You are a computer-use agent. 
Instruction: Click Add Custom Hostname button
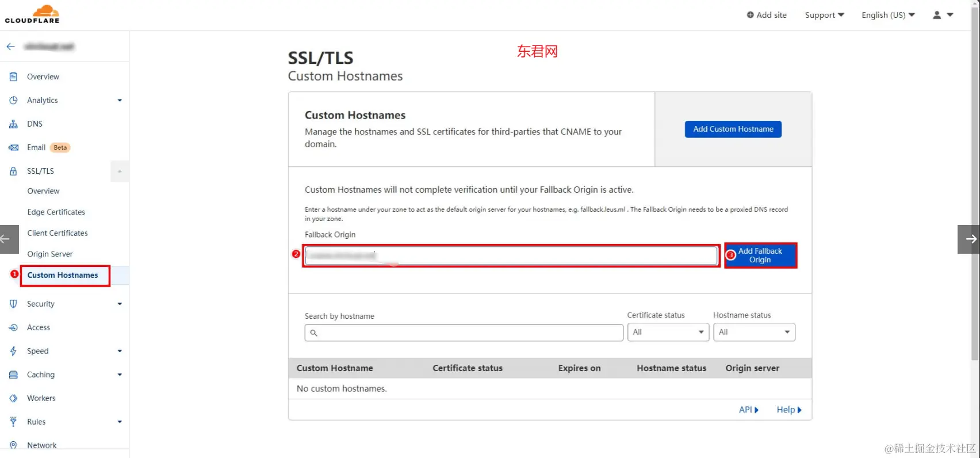pyautogui.click(x=733, y=129)
